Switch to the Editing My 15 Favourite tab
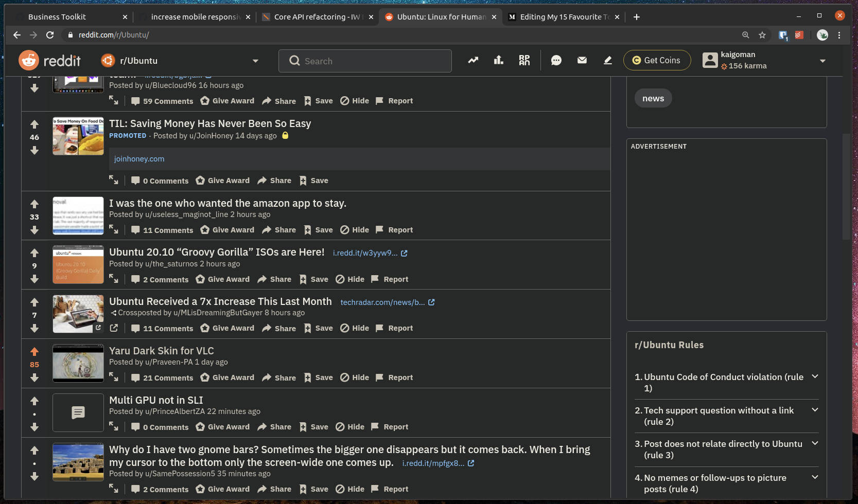 563,17
